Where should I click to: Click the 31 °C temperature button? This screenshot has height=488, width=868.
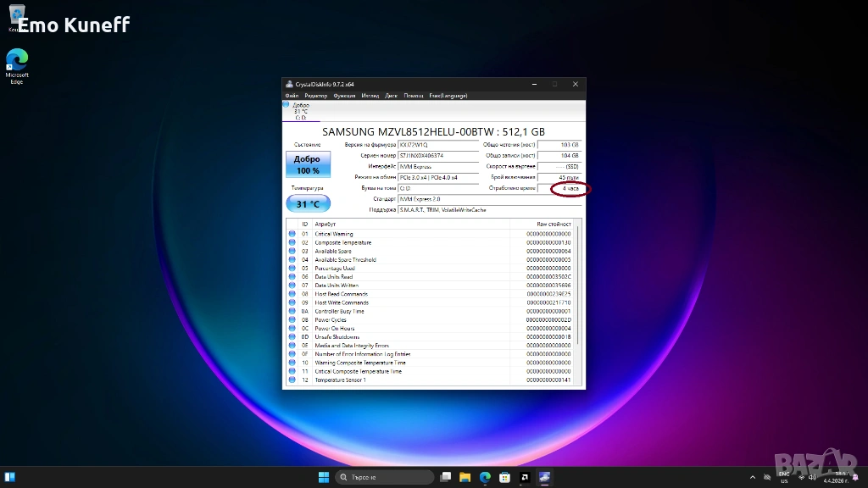pos(307,204)
